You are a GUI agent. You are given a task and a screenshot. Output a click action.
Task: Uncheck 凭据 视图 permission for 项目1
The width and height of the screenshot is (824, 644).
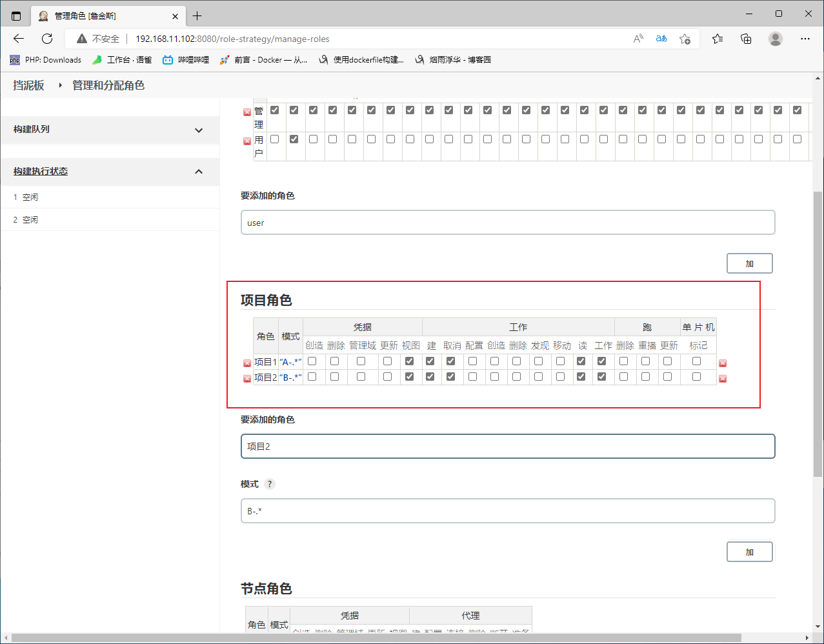click(409, 361)
